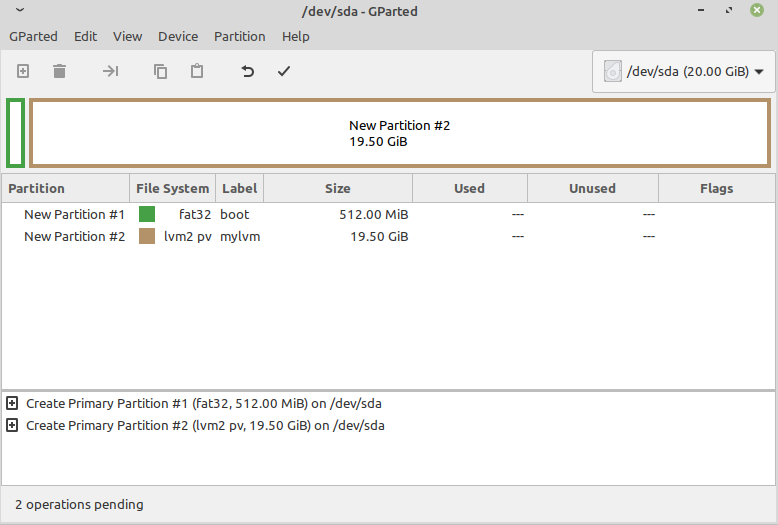
Task: Select the New Partition #1 table row
Action: [74, 215]
